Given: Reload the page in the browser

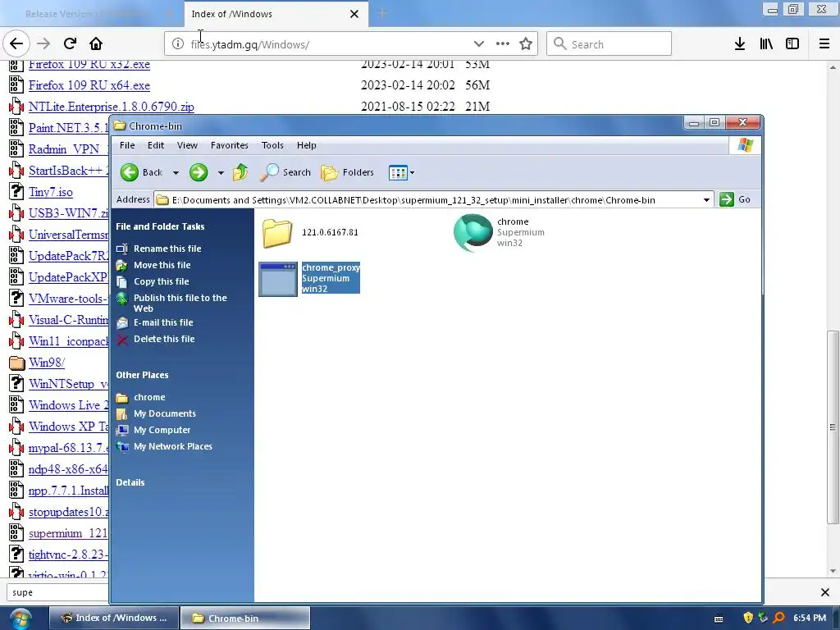Looking at the screenshot, I should [x=70, y=43].
